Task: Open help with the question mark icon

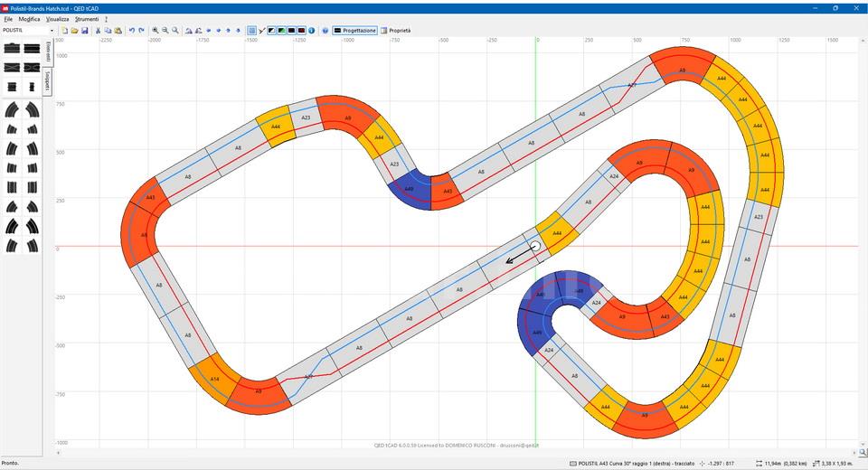Action: pos(325,31)
